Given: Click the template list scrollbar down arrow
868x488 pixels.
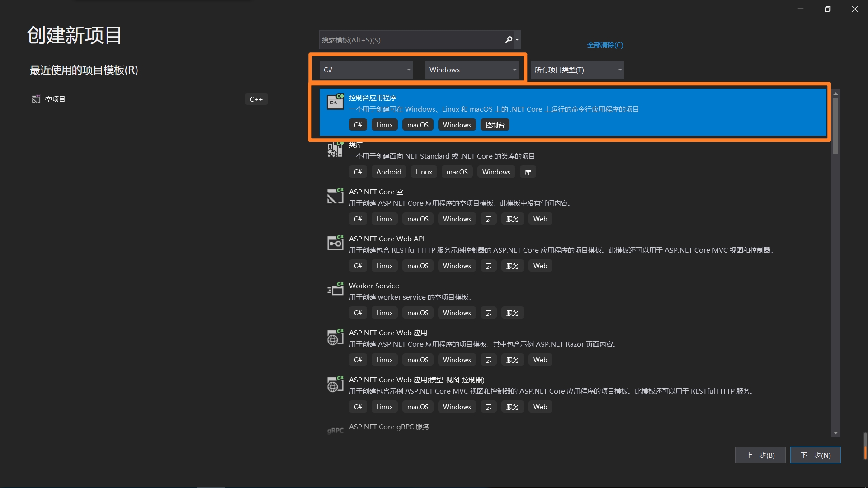Looking at the screenshot, I should 835,433.
